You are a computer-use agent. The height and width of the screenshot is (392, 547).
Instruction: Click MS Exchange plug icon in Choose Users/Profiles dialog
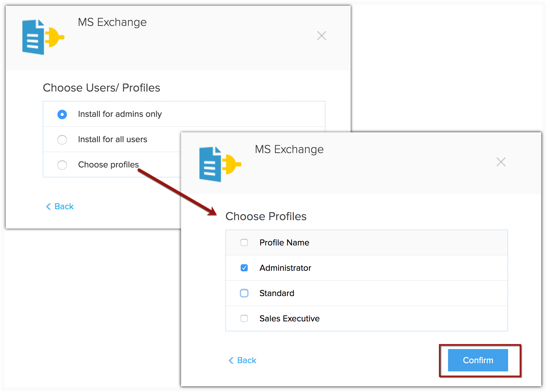(x=43, y=37)
